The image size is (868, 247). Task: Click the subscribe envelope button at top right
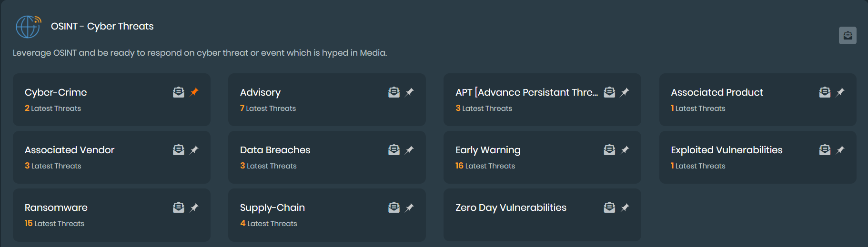click(x=848, y=36)
